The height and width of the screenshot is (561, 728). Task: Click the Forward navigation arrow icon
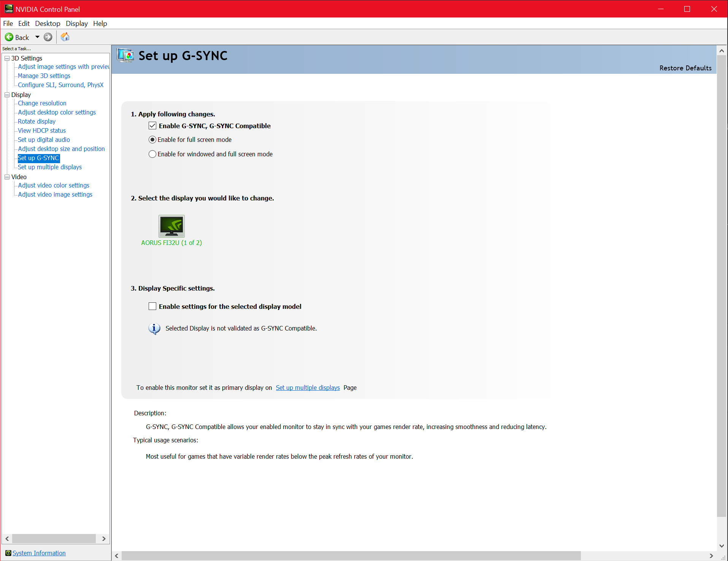click(48, 37)
